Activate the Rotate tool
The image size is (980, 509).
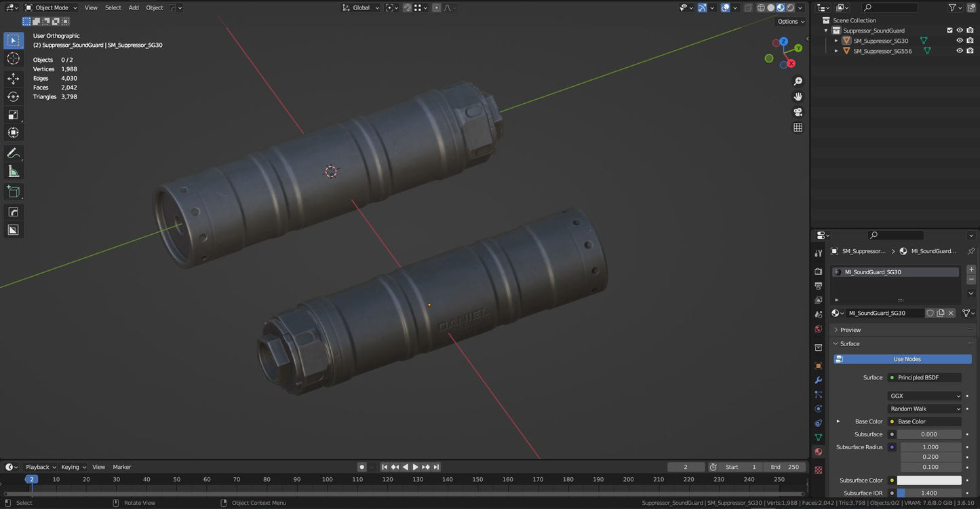[x=14, y=96]
